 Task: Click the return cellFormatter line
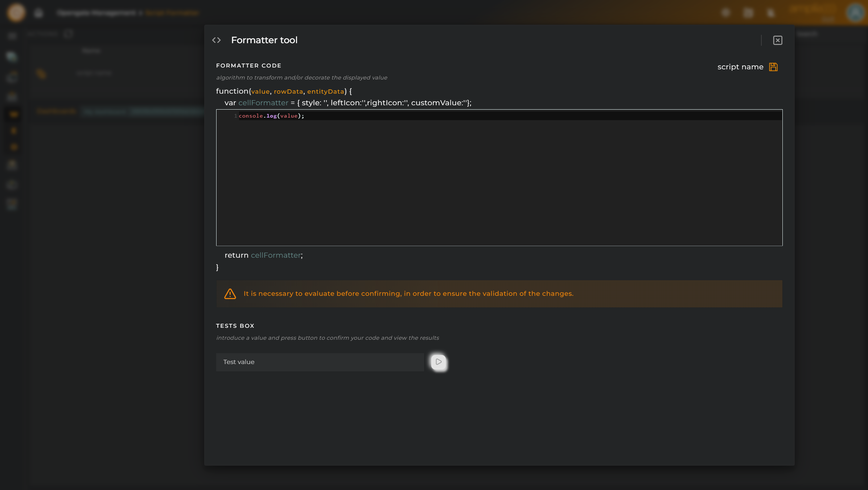(263, 255)
